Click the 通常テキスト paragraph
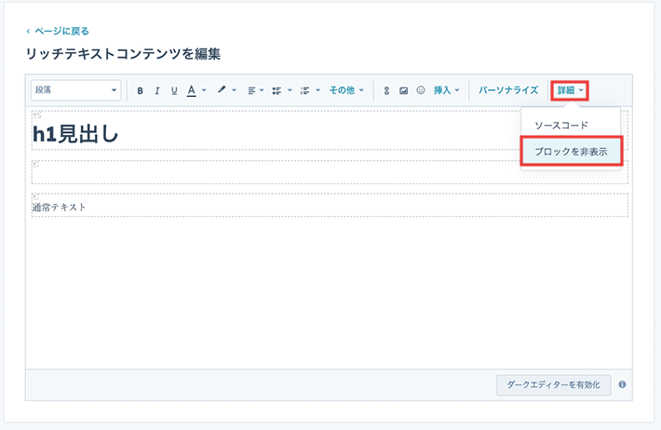The image size is (661, 430). tap(59, 207)
